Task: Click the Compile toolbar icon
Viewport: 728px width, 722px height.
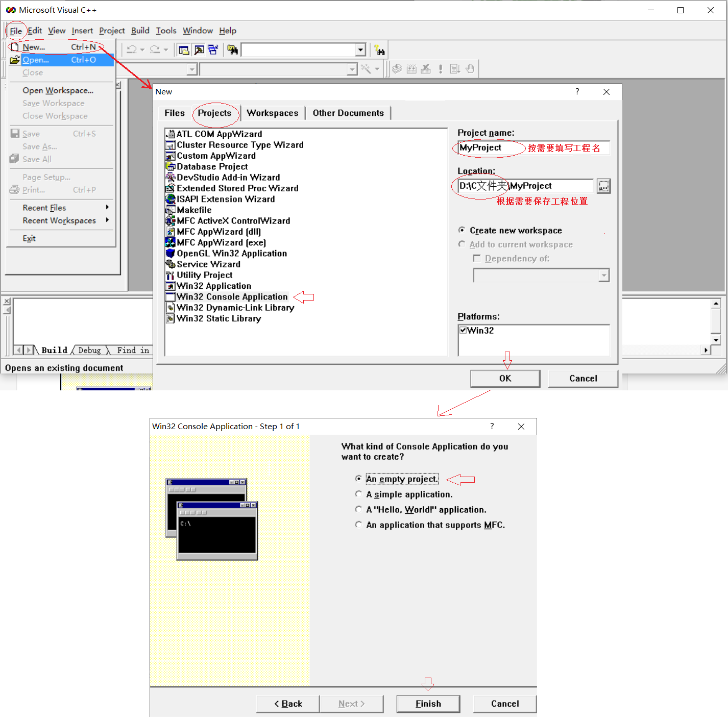Action: coord(397,68)
